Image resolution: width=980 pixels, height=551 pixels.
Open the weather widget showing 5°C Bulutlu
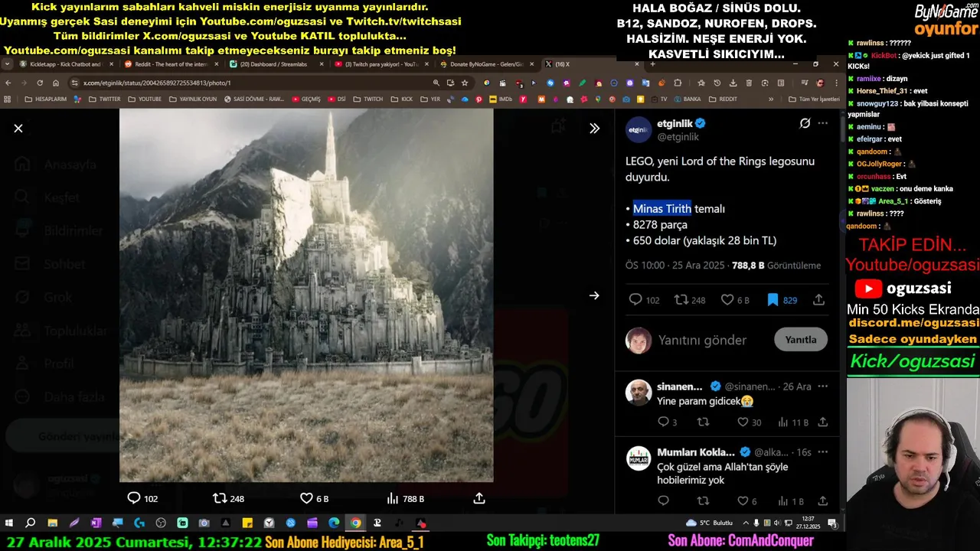(710, 523)
